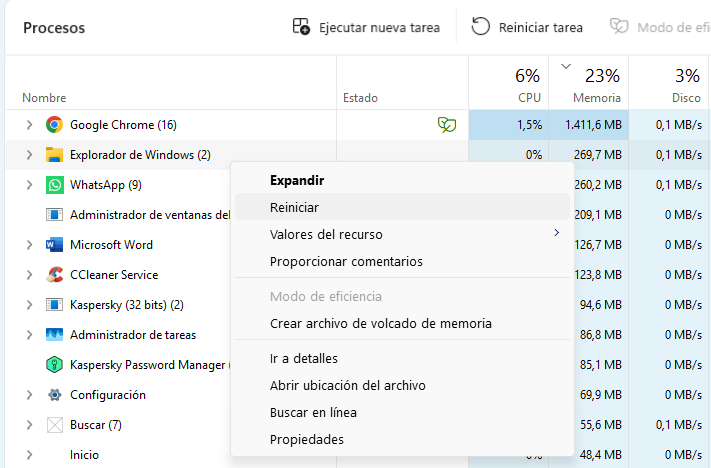711x468 pixels.
Task: Expand the Administrador de tareas group
Action: [29, 335]
